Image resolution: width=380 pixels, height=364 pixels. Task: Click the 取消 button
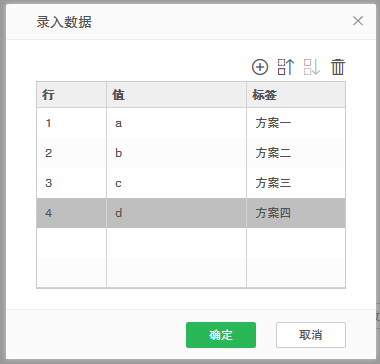(311, 335)
